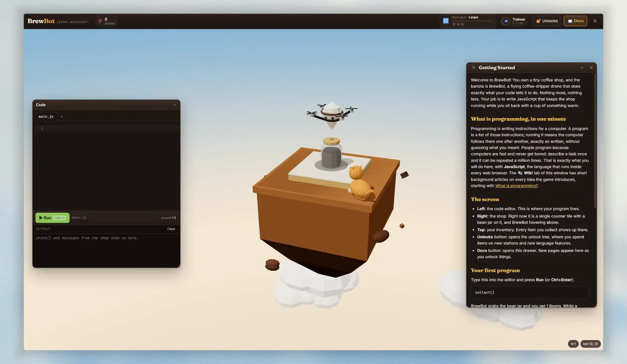Minimize the Getting Started panel
627x364 pixels.
582,68
